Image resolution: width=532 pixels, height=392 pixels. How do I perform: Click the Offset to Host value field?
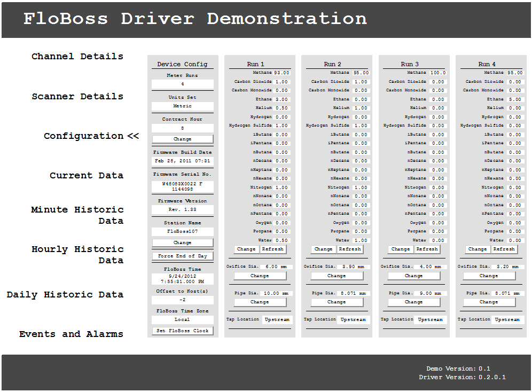click(183, 300)
